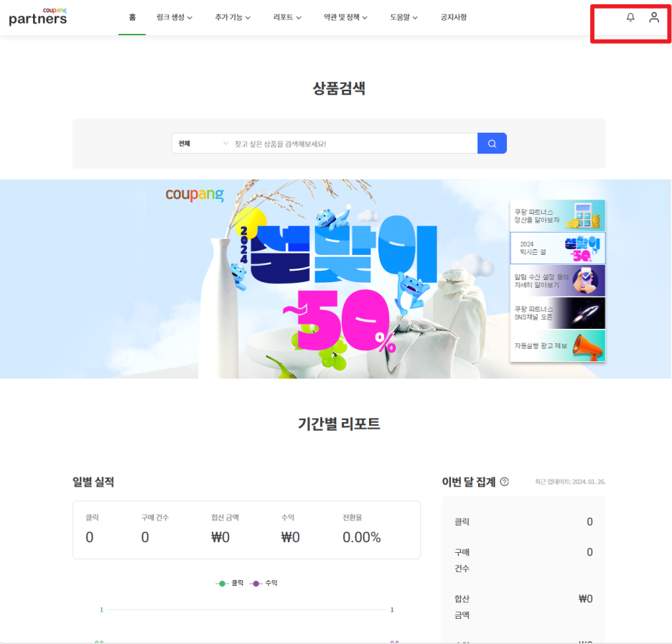Click the 최근 업데이트: 2024. 01. 26. text
The height and width of the screenshot is (644, 672).
coord(570,482)
